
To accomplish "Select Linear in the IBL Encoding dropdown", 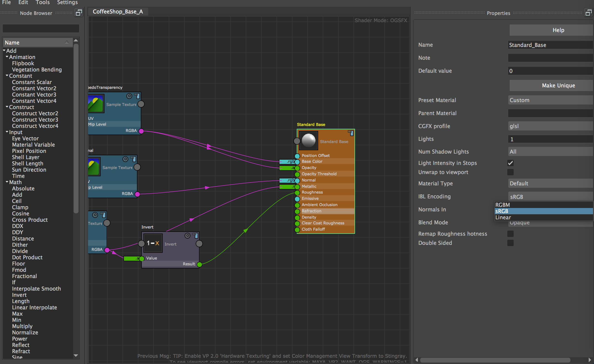I will coord(503,217).
